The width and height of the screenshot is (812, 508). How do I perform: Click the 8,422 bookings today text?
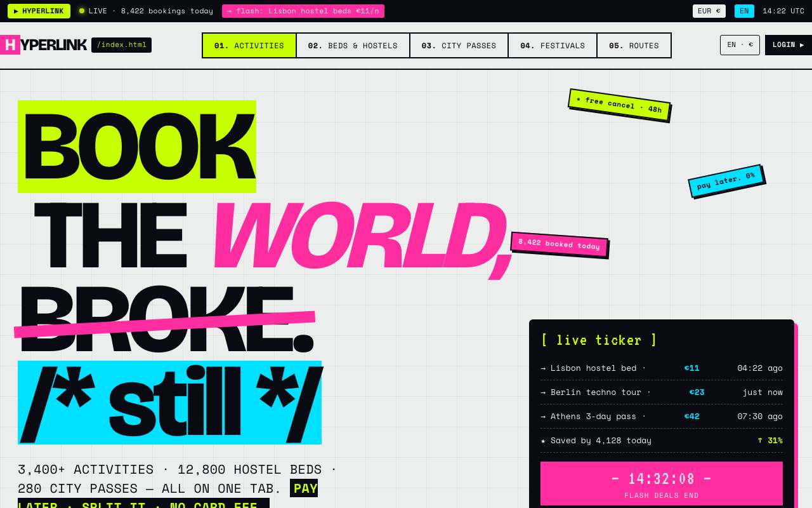(x=167, y=11)
